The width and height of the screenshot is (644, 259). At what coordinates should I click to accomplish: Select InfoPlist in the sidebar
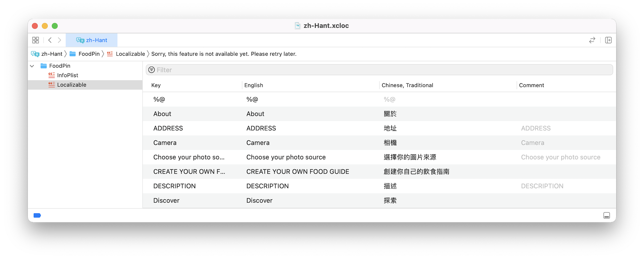coord(67,75)
